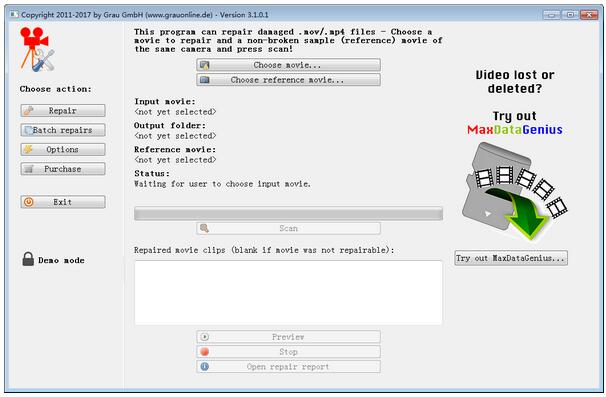Click the Purchase button
Viewport: 606px width, 397px height.
(x=63, y=169)
